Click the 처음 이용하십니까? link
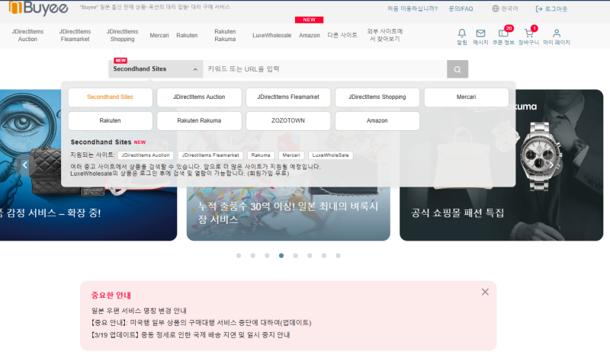The image size is (610, 364). 413,9
